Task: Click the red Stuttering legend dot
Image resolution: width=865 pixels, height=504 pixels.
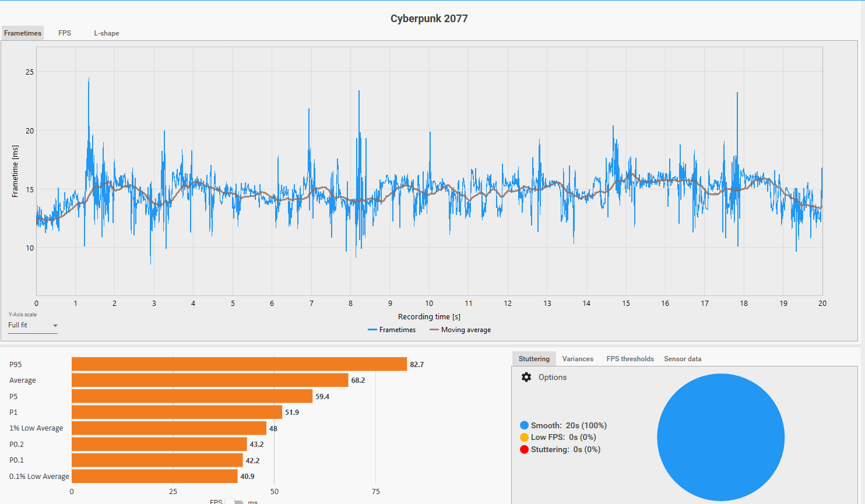Action: pyautogui.click(x=524, y=449)
